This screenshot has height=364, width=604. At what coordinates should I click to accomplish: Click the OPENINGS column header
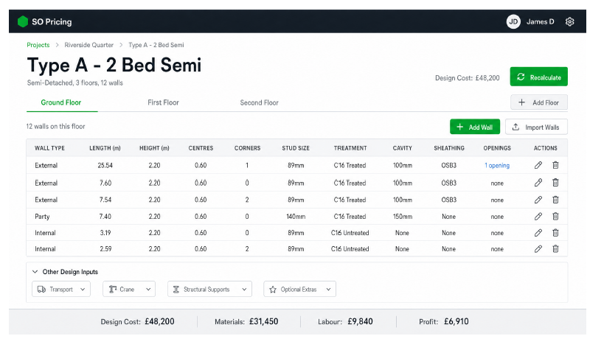(x=497, y=148)
